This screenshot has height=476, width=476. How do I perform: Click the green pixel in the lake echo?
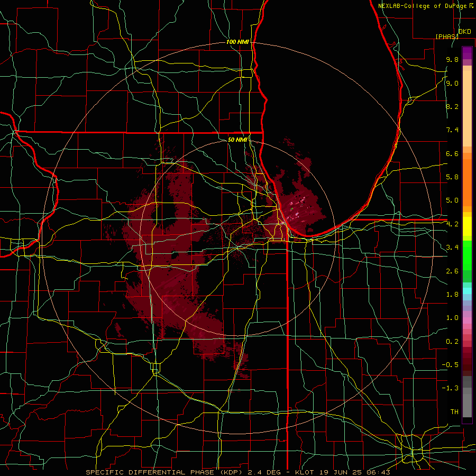click(292, 209)
